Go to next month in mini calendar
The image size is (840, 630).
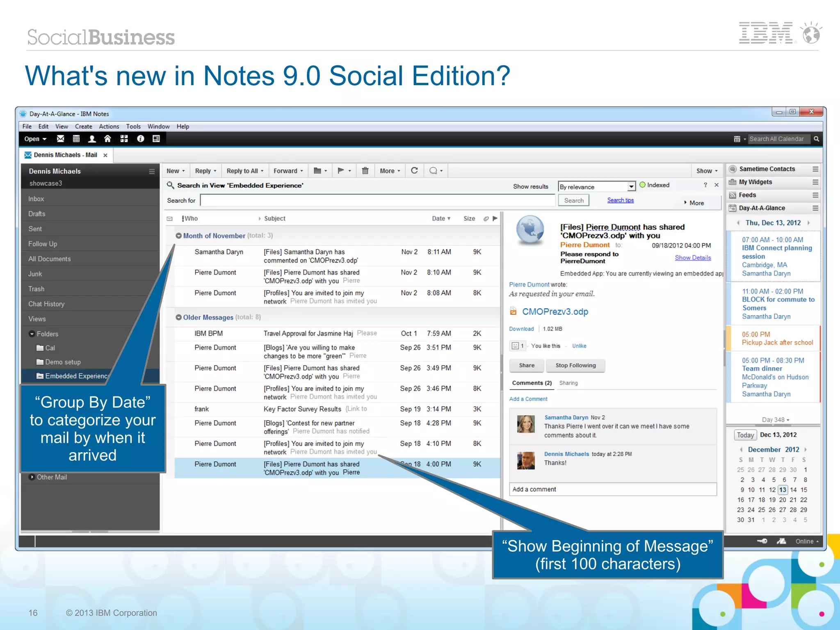pyautogui.click(x=806, y=450)
